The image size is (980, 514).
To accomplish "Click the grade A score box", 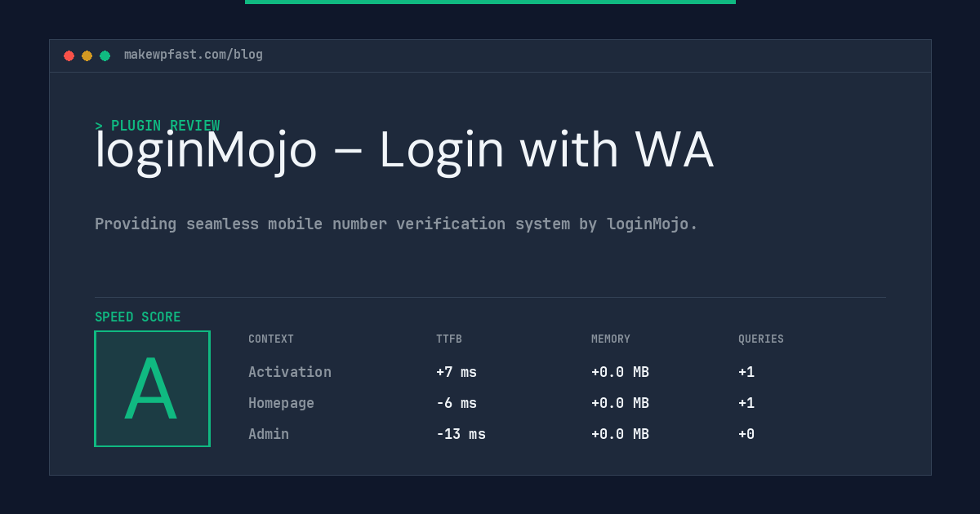I will tap(153, 388).
